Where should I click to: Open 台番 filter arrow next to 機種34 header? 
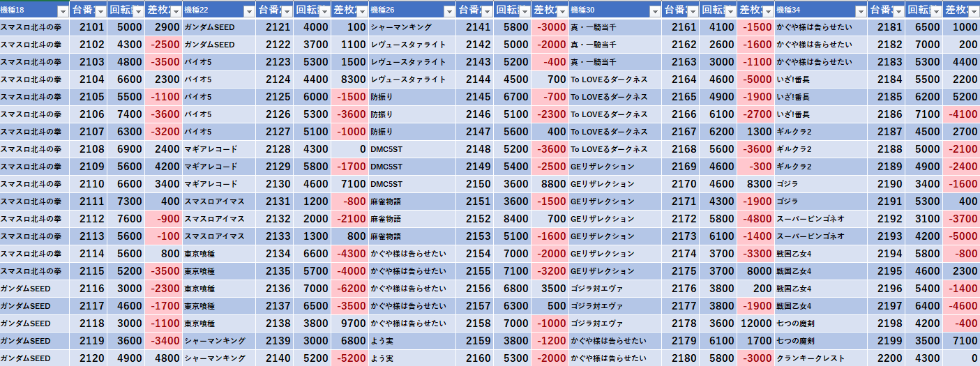898,11
